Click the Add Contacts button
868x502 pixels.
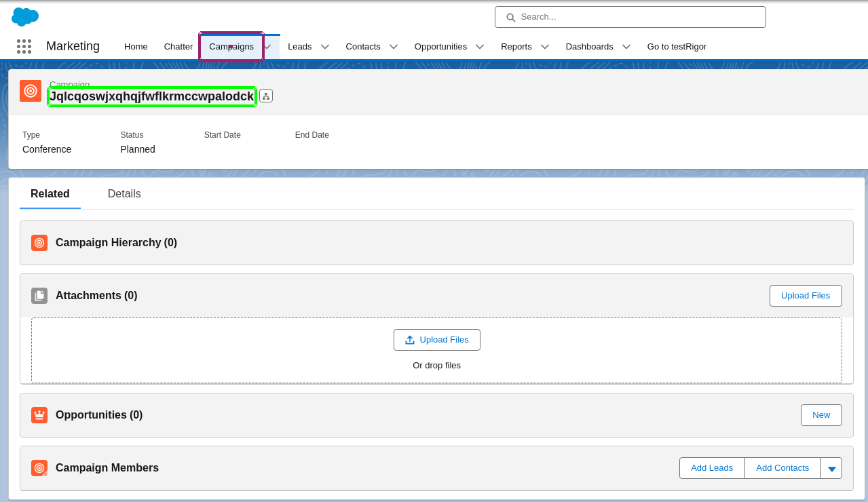tap(782, 468)
